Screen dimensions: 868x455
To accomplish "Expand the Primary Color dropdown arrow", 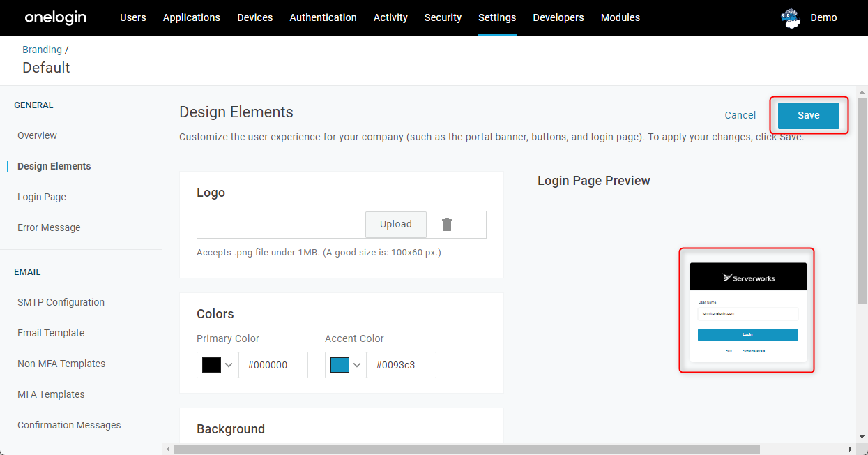I will click(229, 365).
